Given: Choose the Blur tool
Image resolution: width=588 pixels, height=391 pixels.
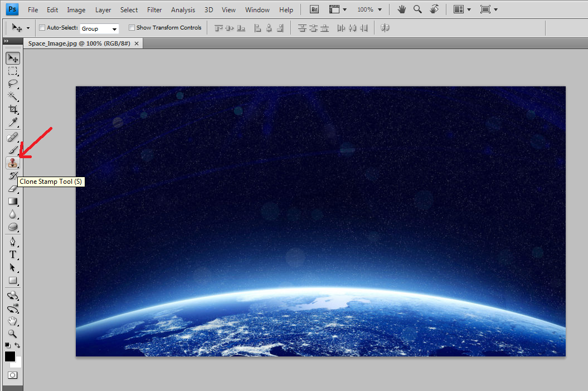Looking at the screenshot, I should [x=13, y=214].
